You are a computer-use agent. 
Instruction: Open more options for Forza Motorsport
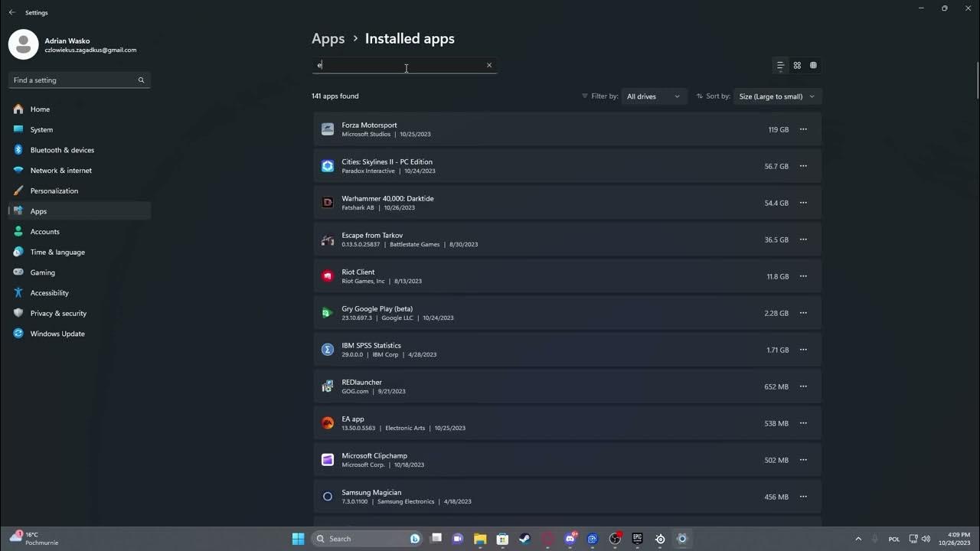[x=803, y=129]
